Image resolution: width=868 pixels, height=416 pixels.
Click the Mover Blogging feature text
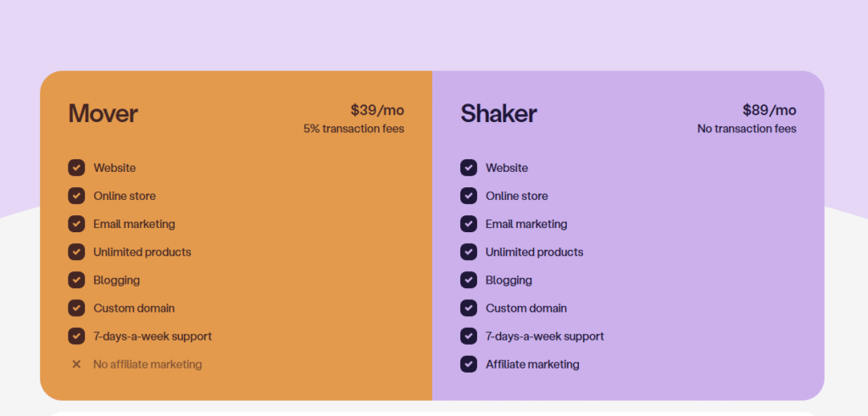[x=117, y=280]
